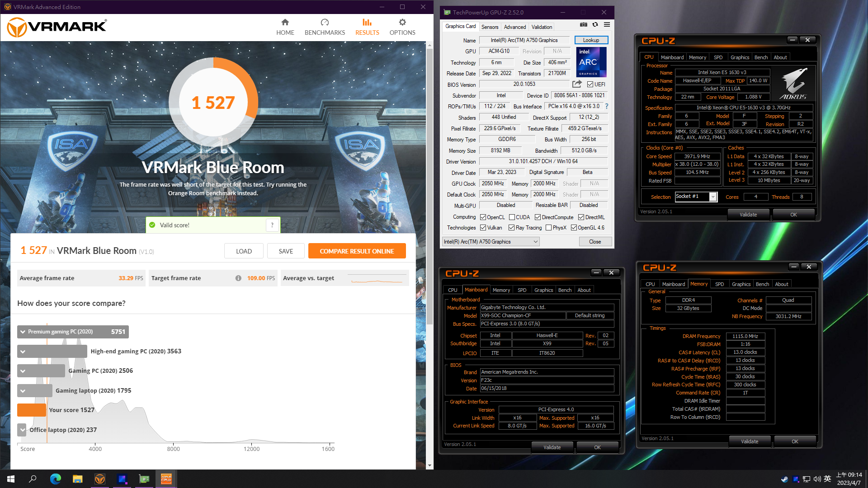Expand the Gaming laptop (2020) row
The image size is (868, 488).
23,390
